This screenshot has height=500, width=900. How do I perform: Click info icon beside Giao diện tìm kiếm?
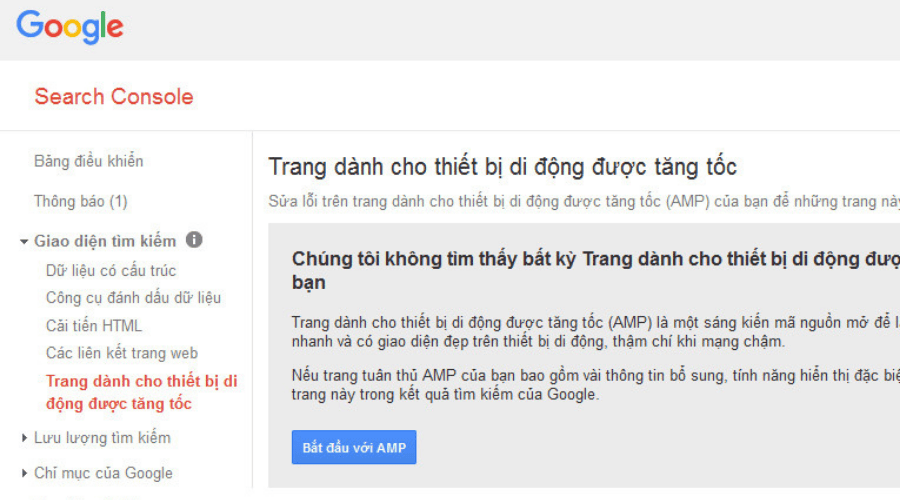(x=194, y=240)
